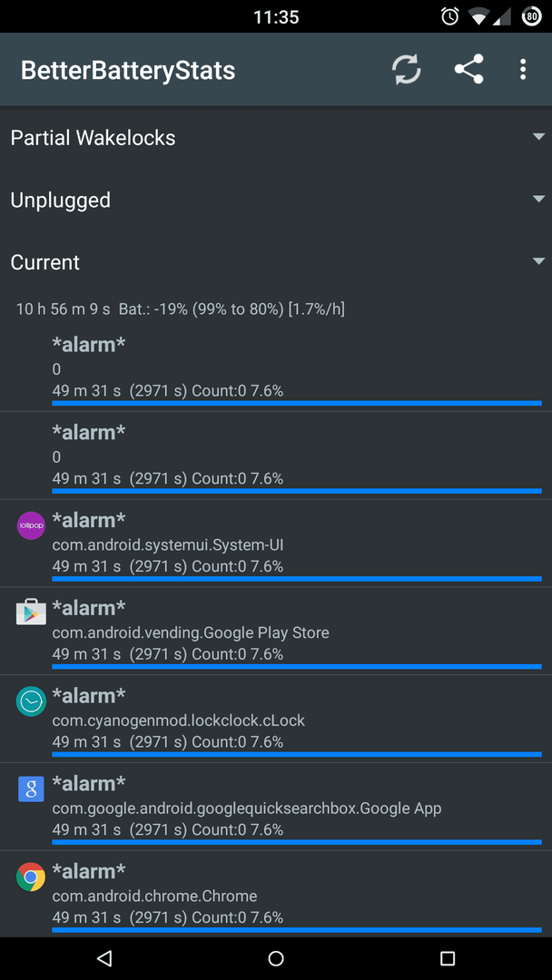This screenshot has width=552, height=980.
Task: Tap the blue bar under Chrome entry
Action: coord(296,930)
